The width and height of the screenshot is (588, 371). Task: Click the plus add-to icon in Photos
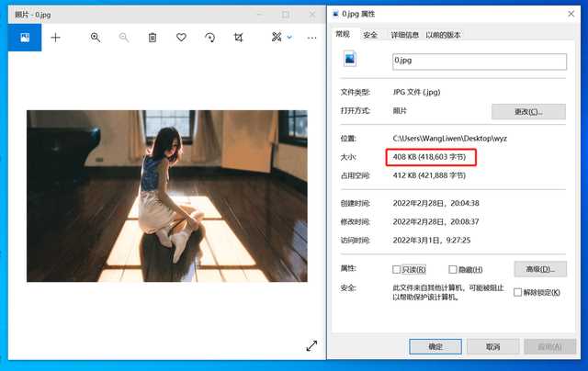pyautogui.click(x=55, y=38)
